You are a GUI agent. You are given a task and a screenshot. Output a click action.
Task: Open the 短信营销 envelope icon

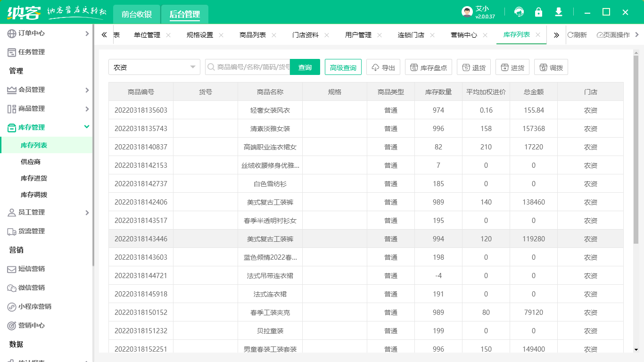click(x=12, y=269)
